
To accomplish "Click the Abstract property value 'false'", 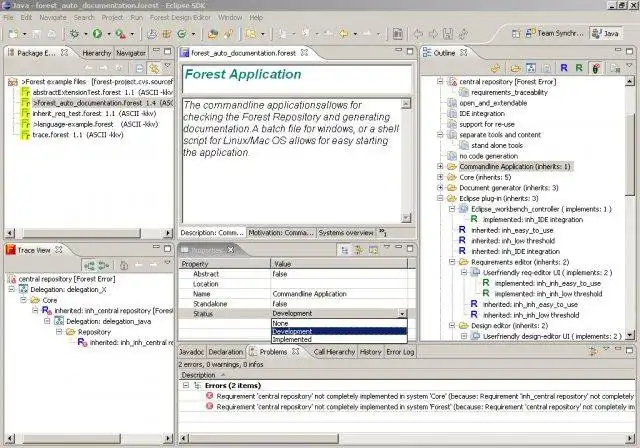I will point(339,274).
